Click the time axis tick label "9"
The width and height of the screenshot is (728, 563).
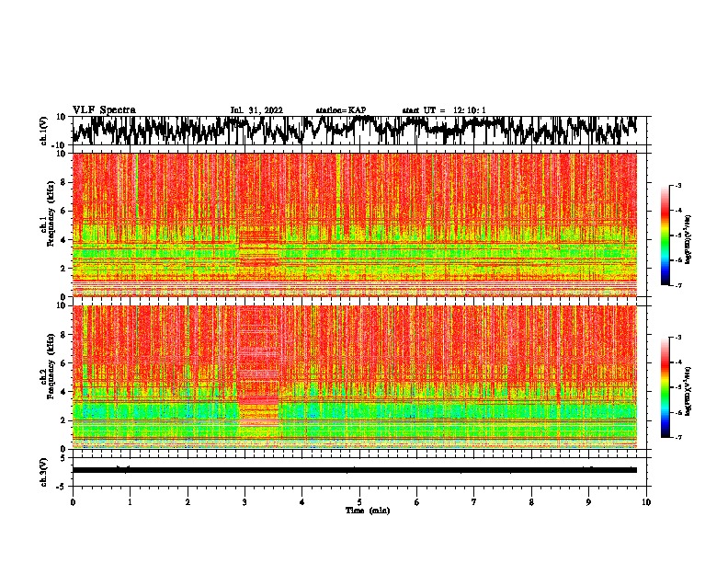pos(588,502)
